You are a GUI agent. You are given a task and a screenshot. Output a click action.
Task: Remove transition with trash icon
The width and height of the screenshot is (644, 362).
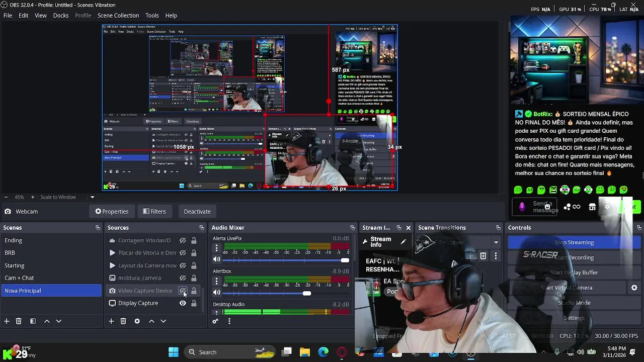coord(483,256)
